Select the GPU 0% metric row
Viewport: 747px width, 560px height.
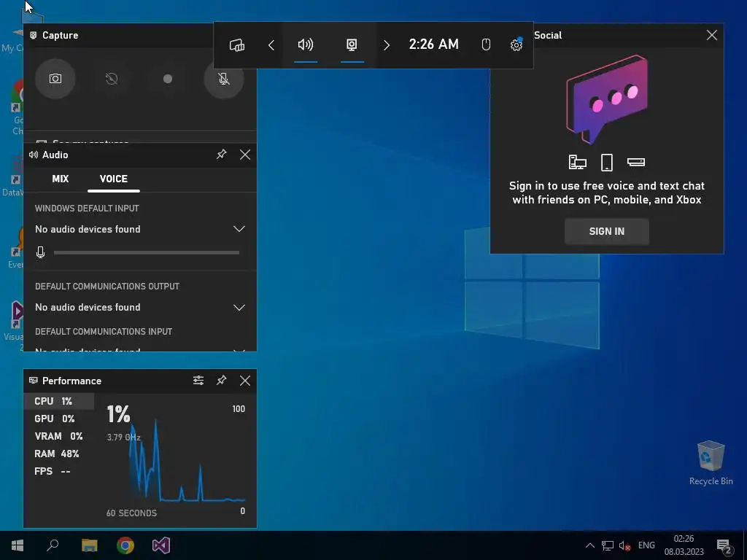pos(59,419)
